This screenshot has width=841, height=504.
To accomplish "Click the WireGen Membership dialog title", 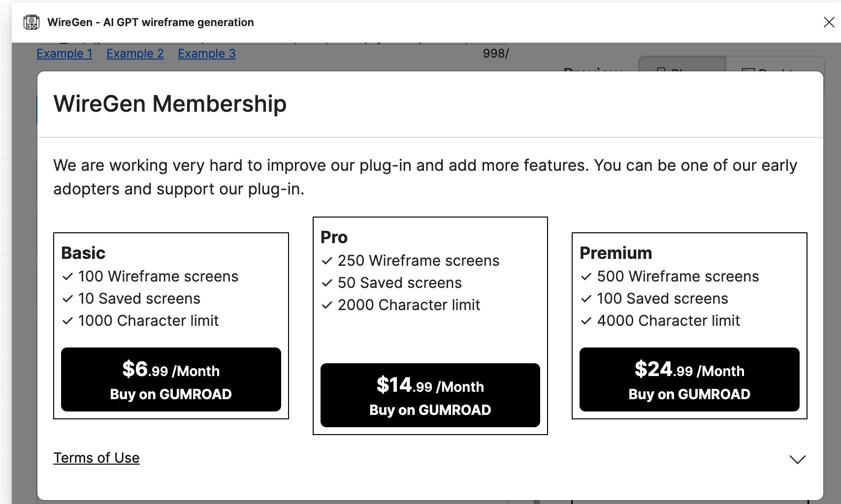I will click(170, 104).
